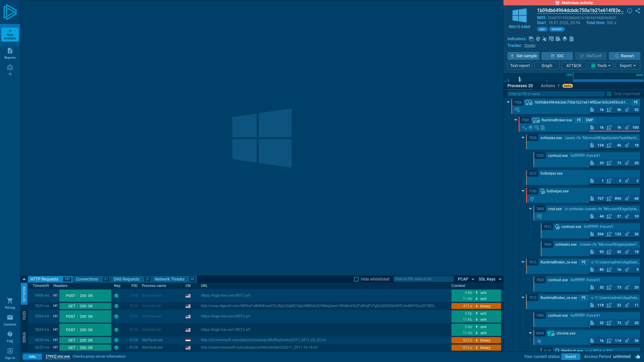The image size is (644, 362).
Task: Open the Stealer tracker link
Action: (x=530, y=46)
